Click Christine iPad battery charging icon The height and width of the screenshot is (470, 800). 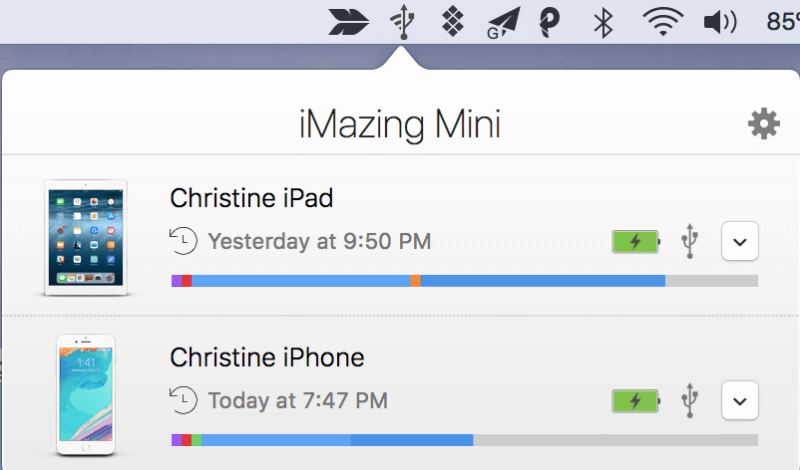click(636, 241)
